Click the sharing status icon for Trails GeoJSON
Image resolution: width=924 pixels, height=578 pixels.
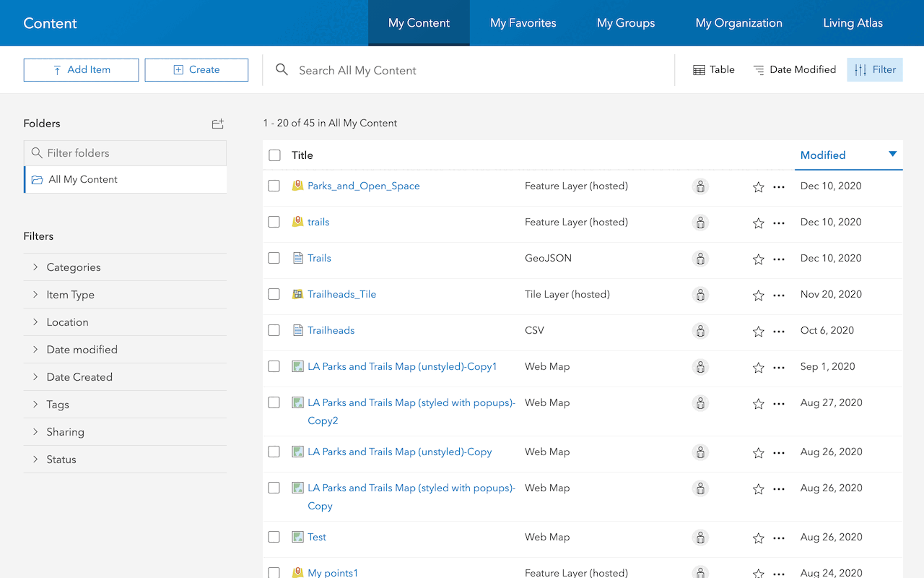coord(699,259)
